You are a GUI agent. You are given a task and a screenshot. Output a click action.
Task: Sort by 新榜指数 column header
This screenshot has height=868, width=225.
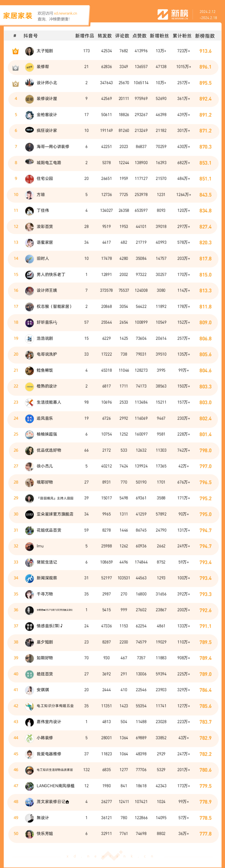click(205, 36)
